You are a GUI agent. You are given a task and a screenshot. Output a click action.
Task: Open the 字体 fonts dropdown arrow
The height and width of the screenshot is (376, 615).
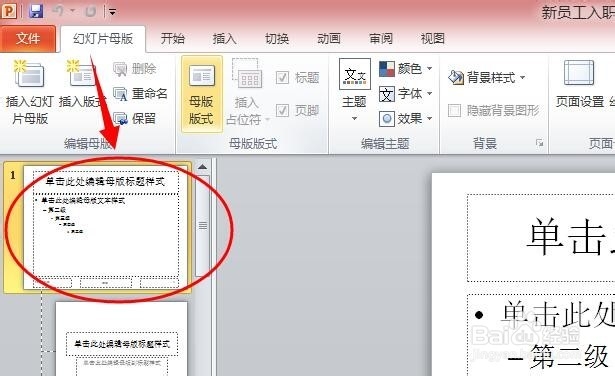(x=429, y=93)
